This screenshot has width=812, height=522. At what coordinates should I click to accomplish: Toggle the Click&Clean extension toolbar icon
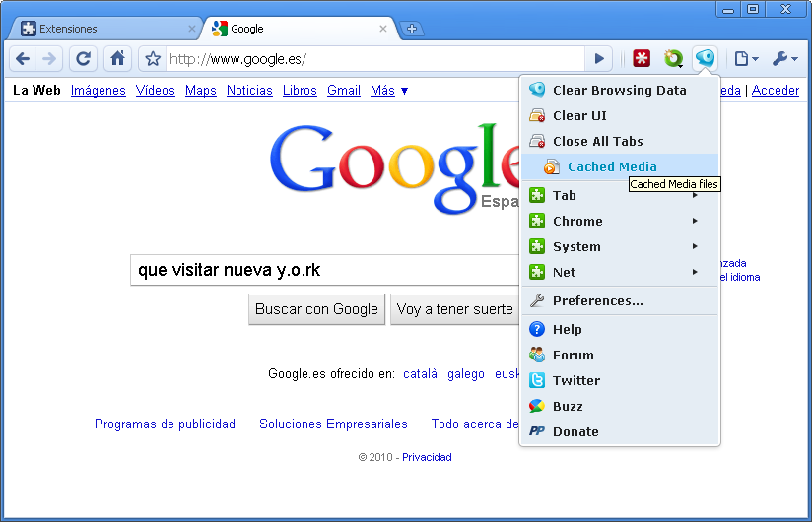705,58
